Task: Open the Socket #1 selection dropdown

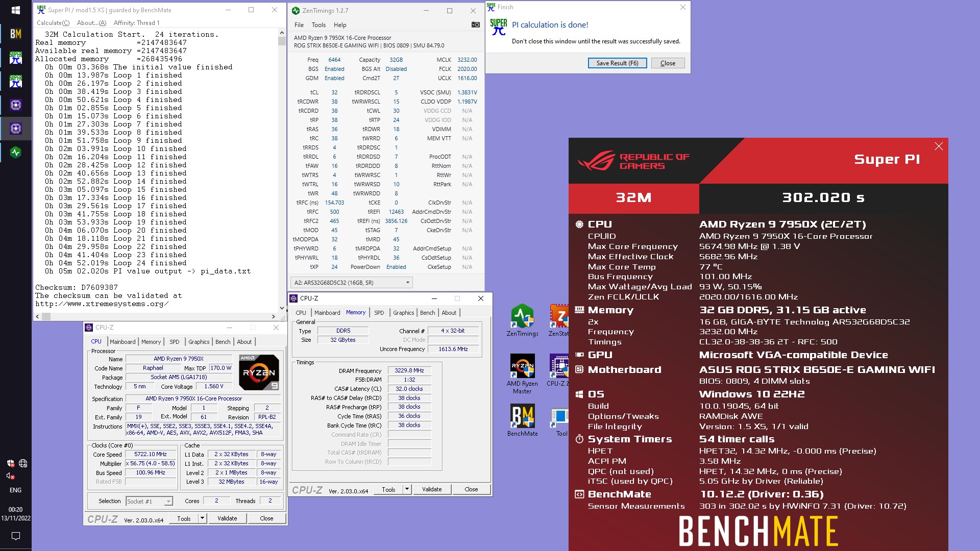Action: [149, 502]
